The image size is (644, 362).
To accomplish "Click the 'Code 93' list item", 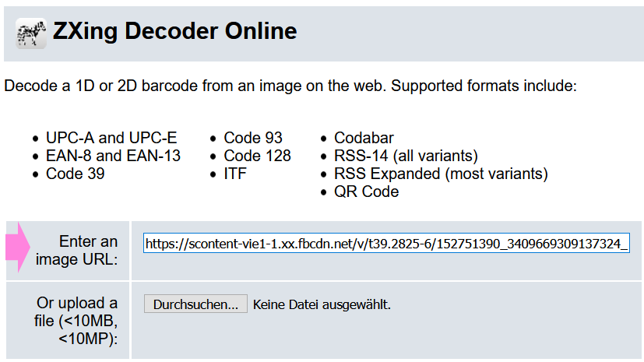I will pyautogui.click(x=253, y=138).
